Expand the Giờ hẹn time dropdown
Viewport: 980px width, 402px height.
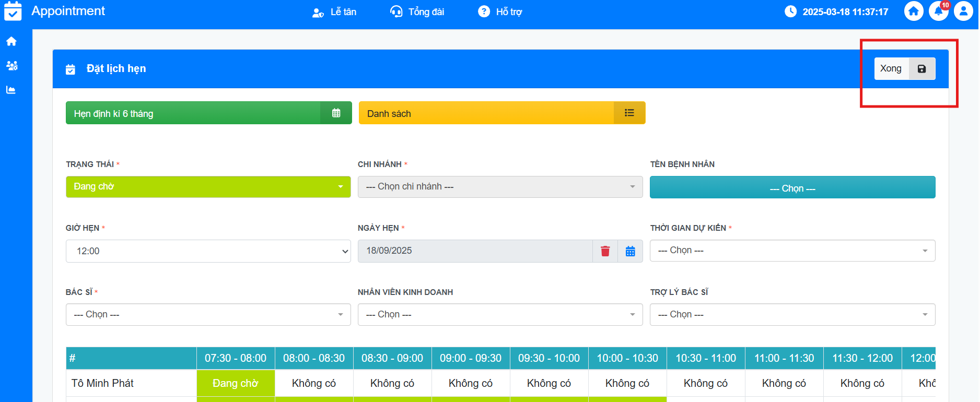(208, 251)
